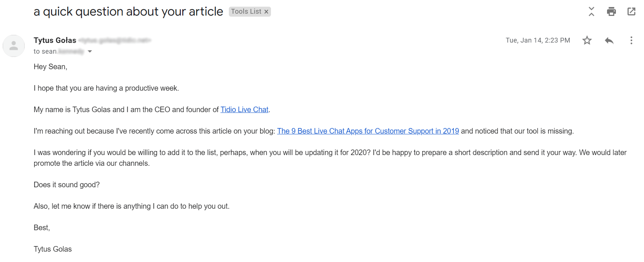Click the 'Hey Sean,' greeting line
644x262 pixels.
50,67
